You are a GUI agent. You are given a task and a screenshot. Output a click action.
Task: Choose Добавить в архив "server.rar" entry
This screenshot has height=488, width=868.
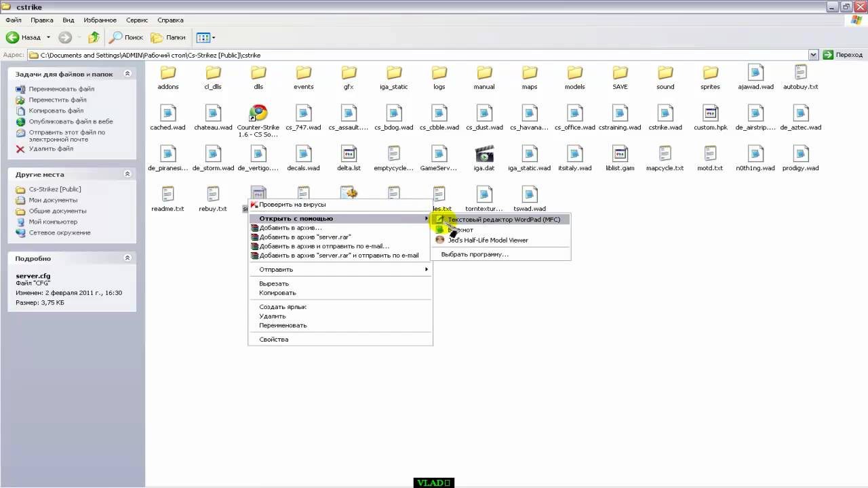[340, 237]
